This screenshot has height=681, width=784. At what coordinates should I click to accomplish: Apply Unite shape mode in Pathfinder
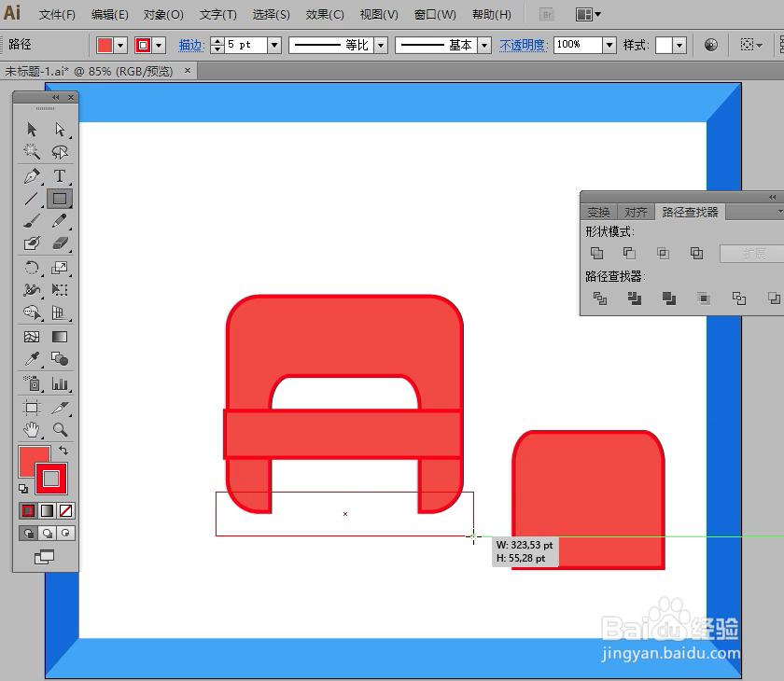tap(597, 253)
